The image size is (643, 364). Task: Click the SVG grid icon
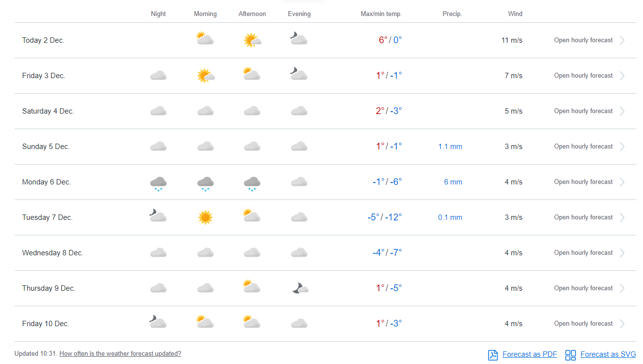pyautogui.click(x=571, y=355)
